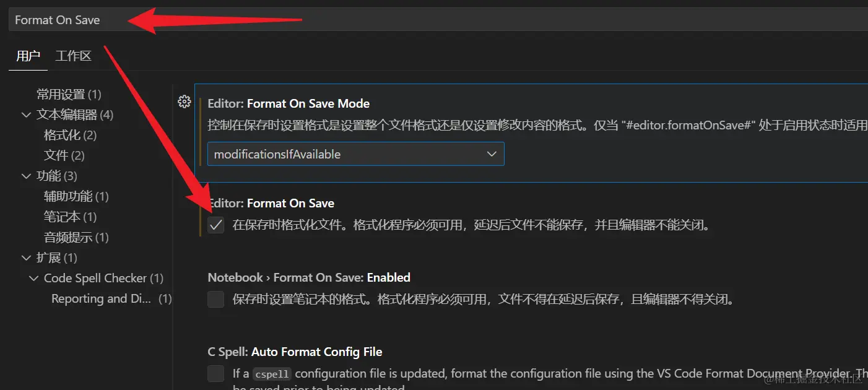Select 格式化 under 文本编辑器
868x390 pixels.
70,136
